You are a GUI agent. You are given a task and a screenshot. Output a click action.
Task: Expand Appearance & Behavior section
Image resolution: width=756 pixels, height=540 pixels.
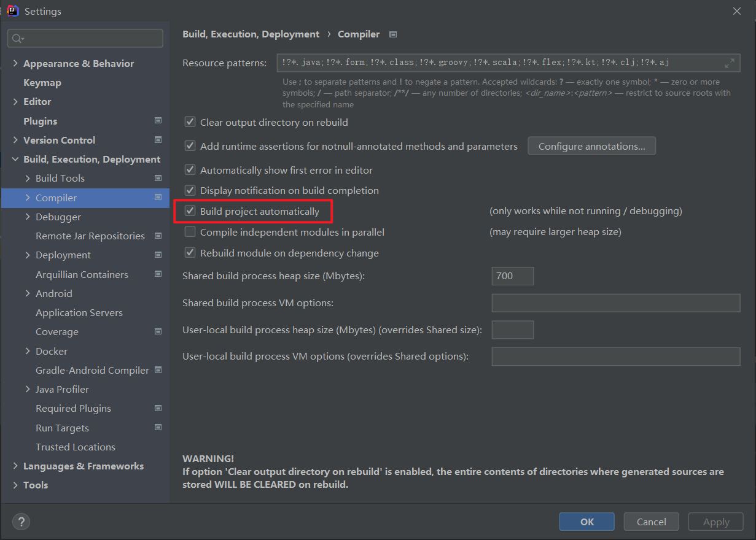[15, 63]
